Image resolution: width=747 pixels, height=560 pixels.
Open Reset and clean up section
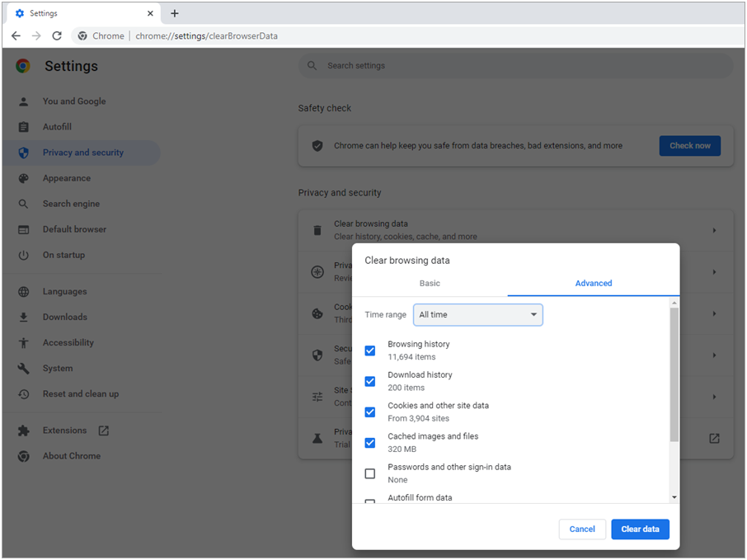tap(81, 394)
